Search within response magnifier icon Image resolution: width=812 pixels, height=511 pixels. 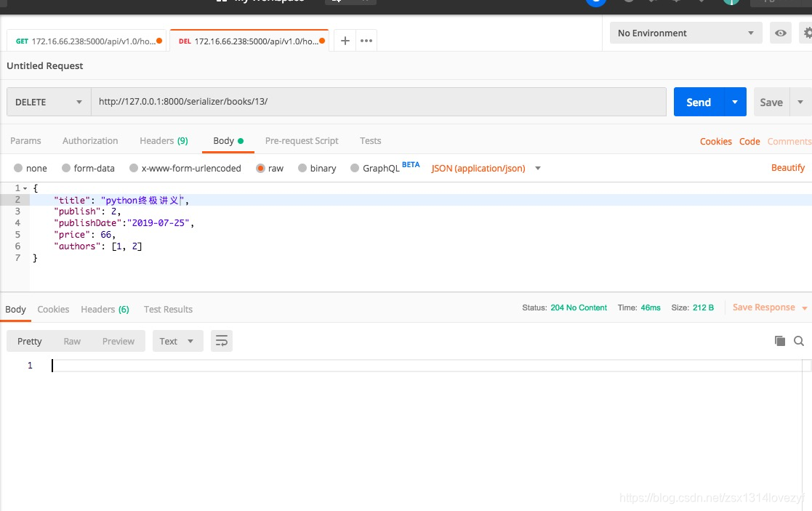(799, 341)
